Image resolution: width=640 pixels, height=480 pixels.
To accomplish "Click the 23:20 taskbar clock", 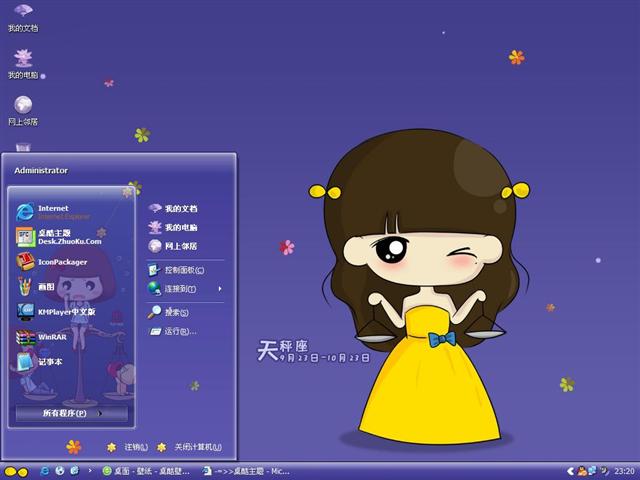I will (x=624, y=471).
